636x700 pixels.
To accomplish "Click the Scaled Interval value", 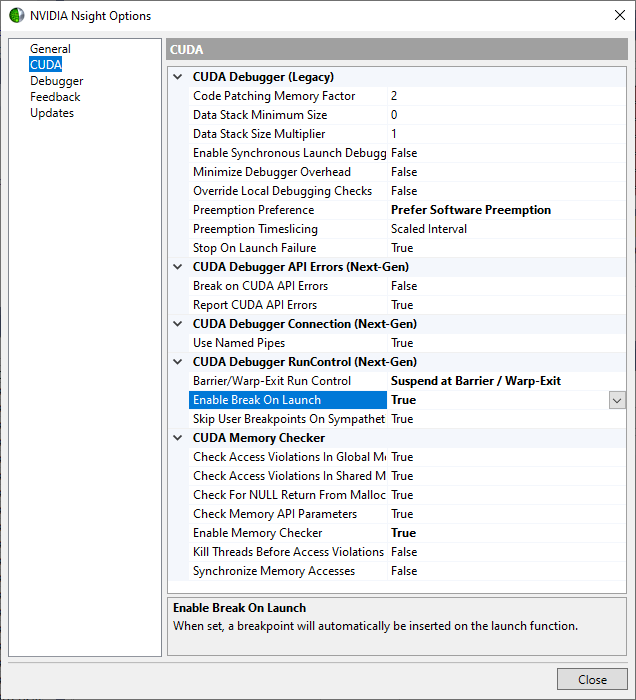I will pyautogui.click(x=506, y=229).
